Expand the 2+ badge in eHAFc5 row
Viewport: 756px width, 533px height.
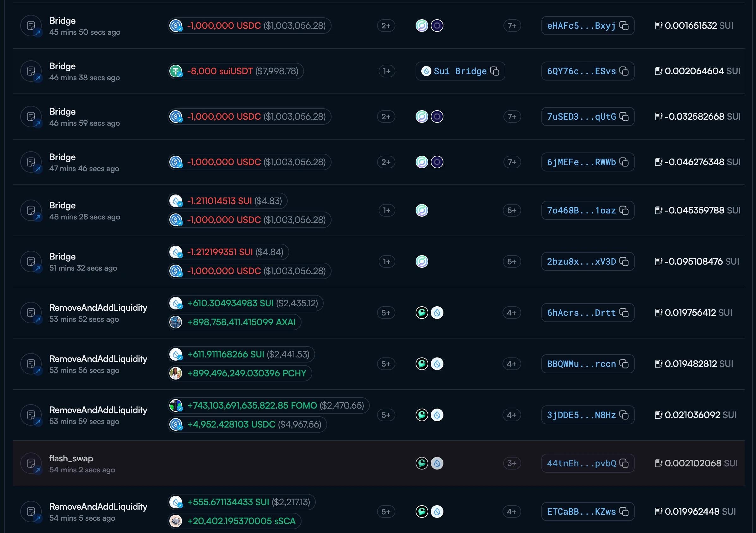point(386,26)
